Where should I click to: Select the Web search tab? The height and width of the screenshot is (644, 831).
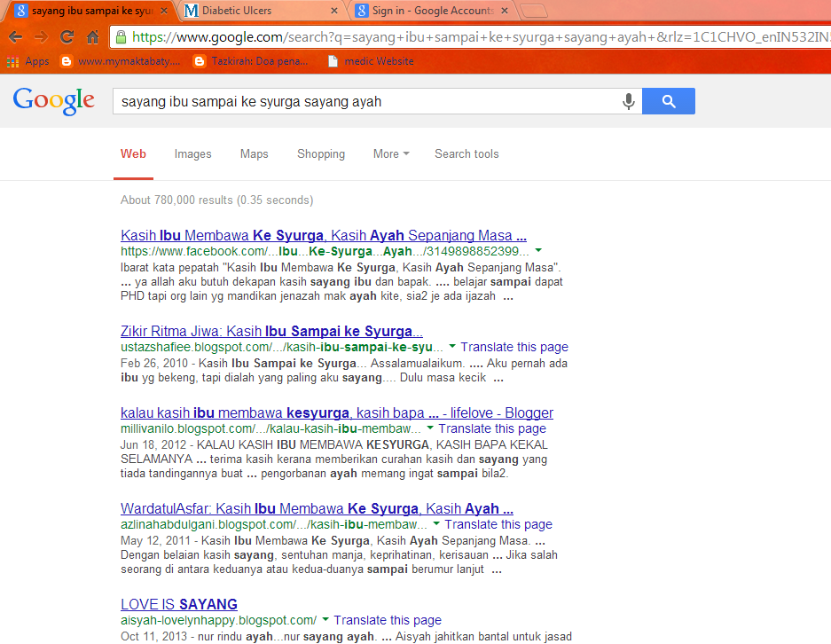pyautogui.click(x=133, y=153)
